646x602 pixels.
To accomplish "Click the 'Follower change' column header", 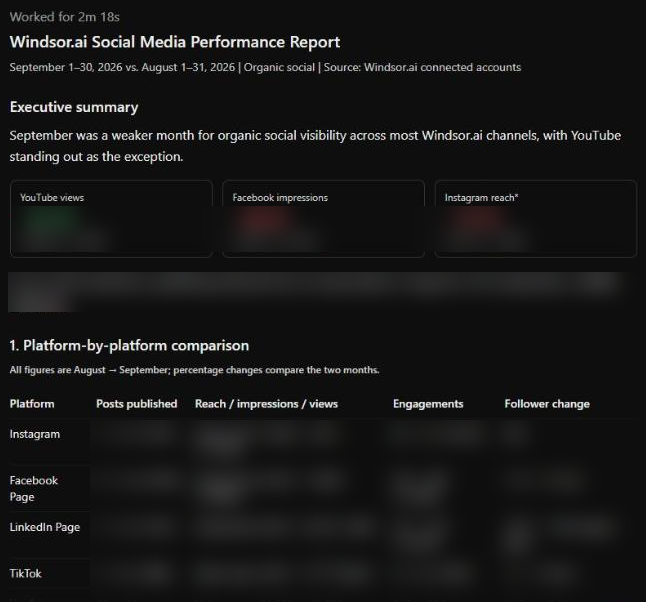I will [x=547, y=404].
